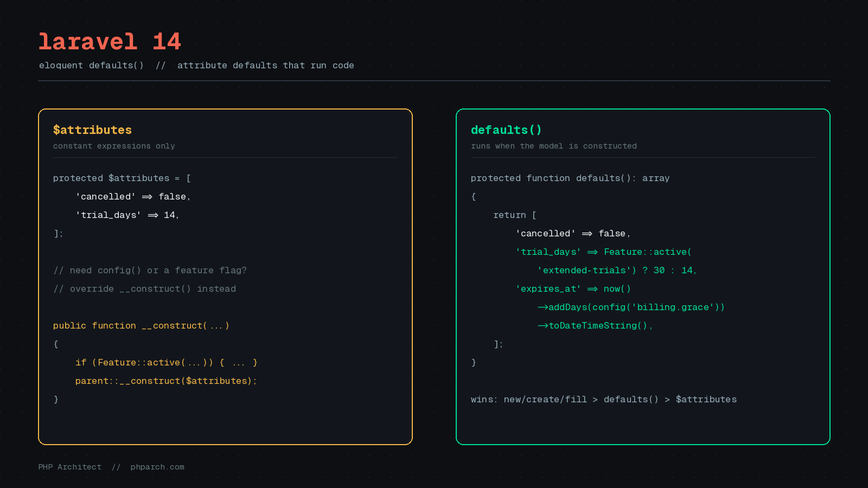Screen dimensions: 868x488
Task: Click the '->toDateTimeString(),' line
Action: point(595,326)
